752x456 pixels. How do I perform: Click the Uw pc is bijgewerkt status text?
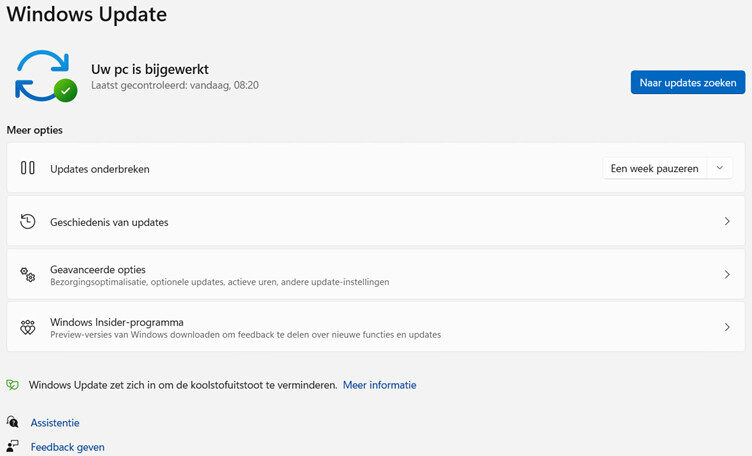point(150,70)
